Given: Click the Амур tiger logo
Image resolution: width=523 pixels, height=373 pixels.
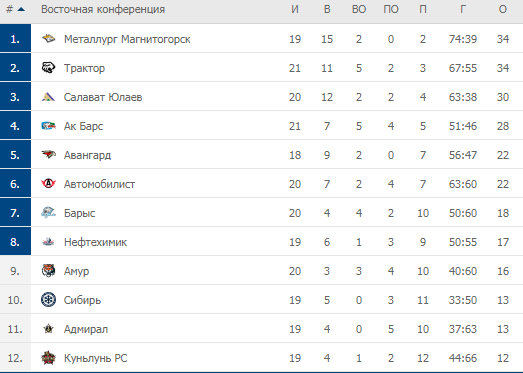Looking at the screenshot, I should (x=48, y=271).
